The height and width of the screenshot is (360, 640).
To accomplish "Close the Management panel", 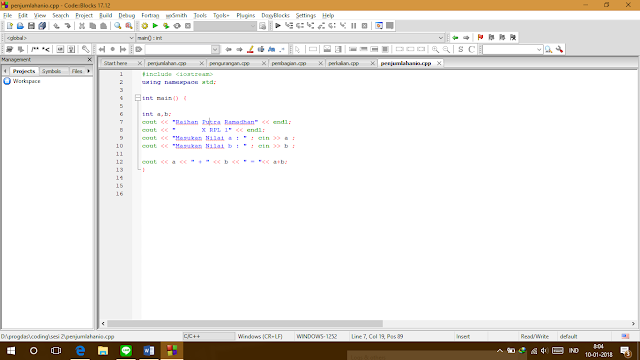I will click(x=89, y=60).
